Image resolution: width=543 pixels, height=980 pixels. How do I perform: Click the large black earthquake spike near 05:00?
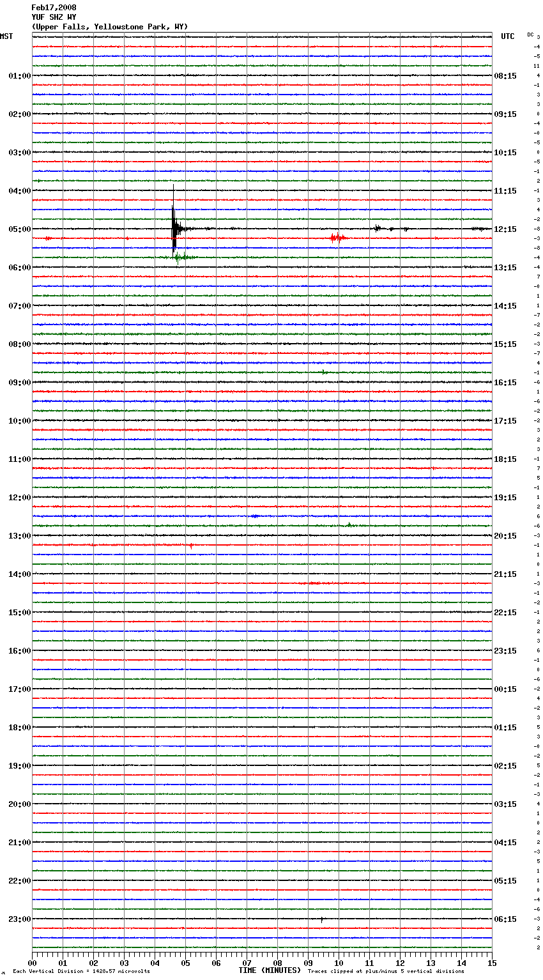(x=174, y=220)
